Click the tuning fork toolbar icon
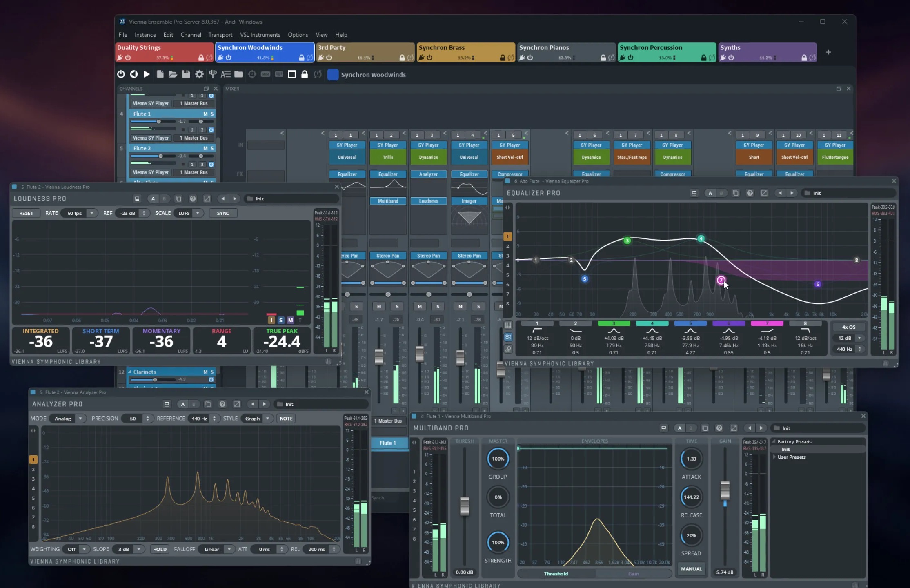This screenshot has width=910, height=588. [x=213, y=74]
